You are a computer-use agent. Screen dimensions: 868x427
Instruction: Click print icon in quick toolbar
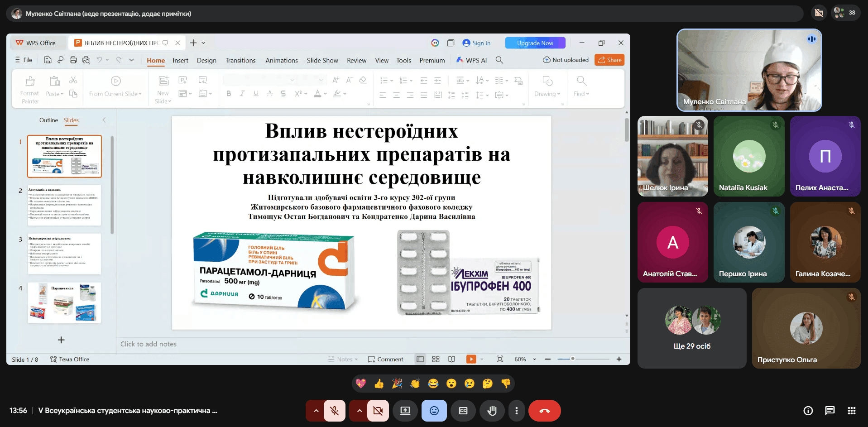[x=73, y=60]
